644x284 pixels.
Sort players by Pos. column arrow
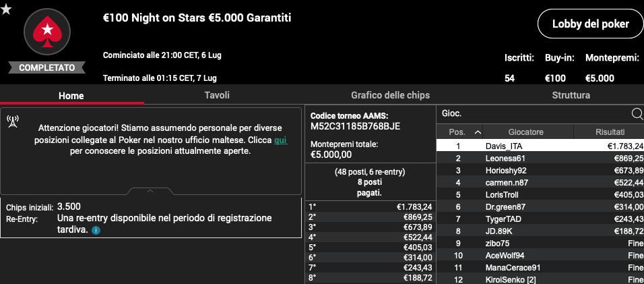pyautogui.click(x=478, y=132)
